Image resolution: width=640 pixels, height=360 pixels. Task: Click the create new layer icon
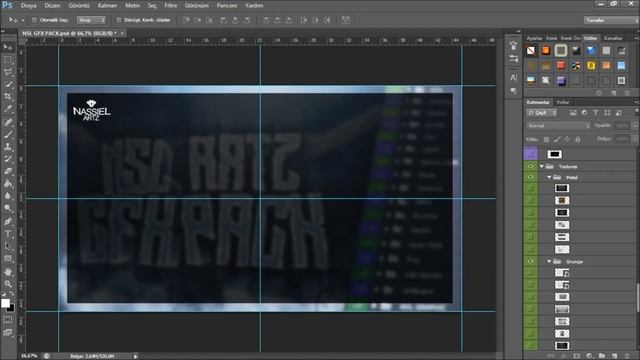tap(614, 356)
